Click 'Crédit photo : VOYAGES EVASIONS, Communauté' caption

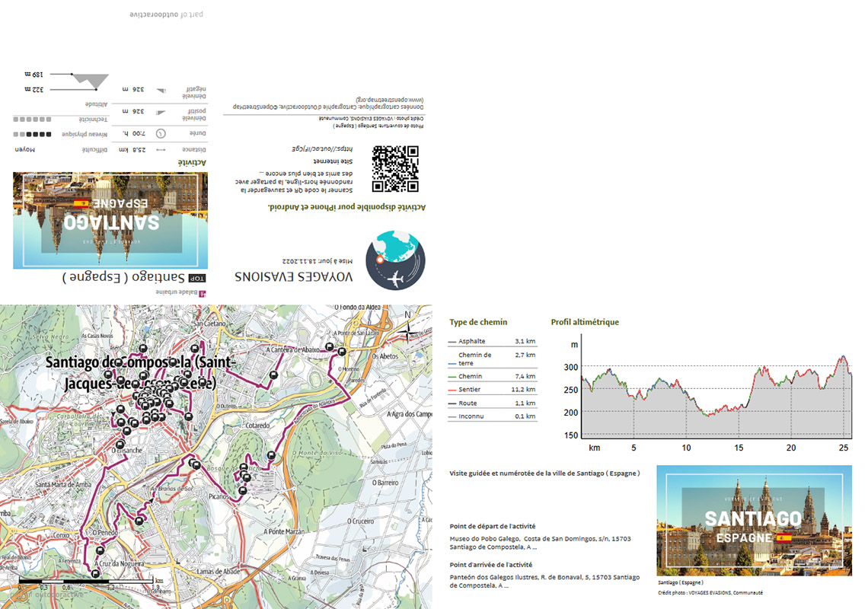tap(710, 592)
